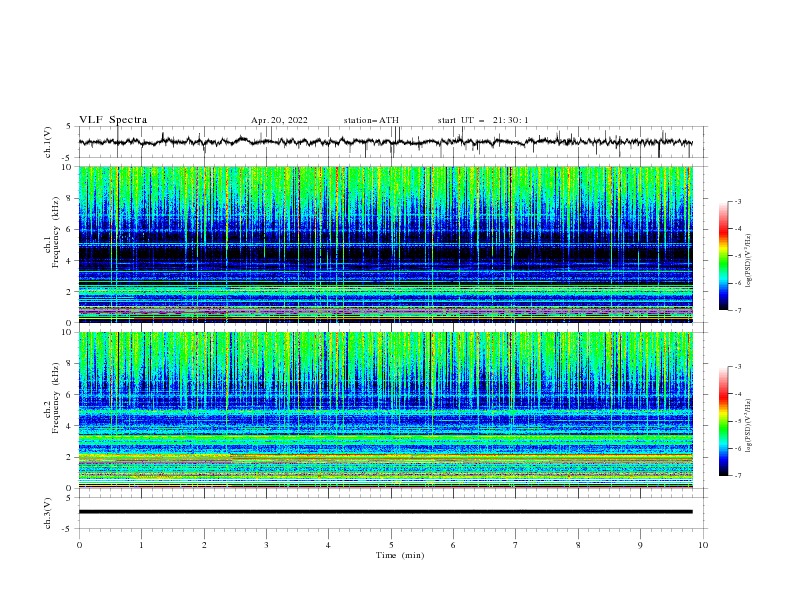Click time axis tick label "0"
The width and height of the screenshot is (792, 612).
coord(79,545)
